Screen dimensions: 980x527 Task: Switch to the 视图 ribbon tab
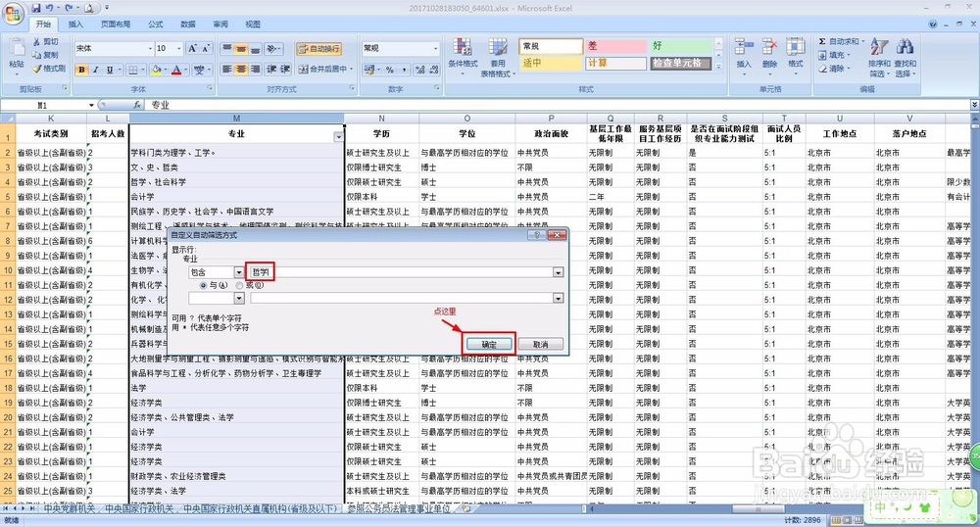253,24
